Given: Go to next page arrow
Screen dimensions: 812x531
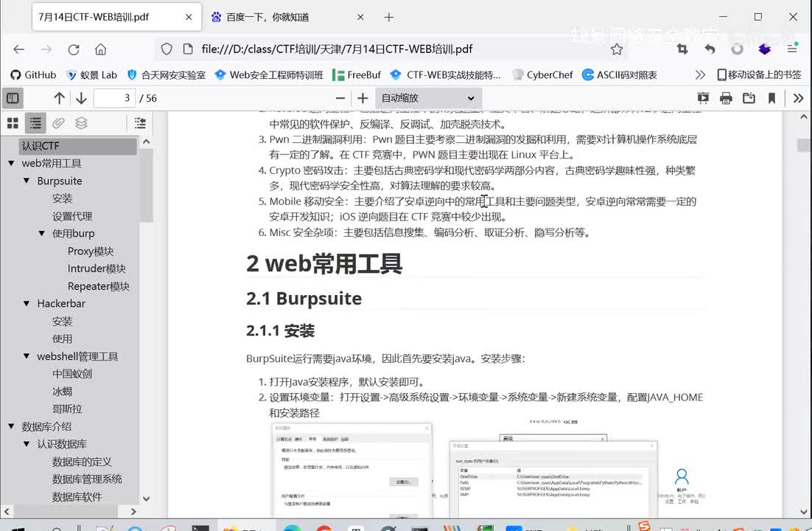Looking at the screenshot, I should pyautogui.click(x=81, y=98).
